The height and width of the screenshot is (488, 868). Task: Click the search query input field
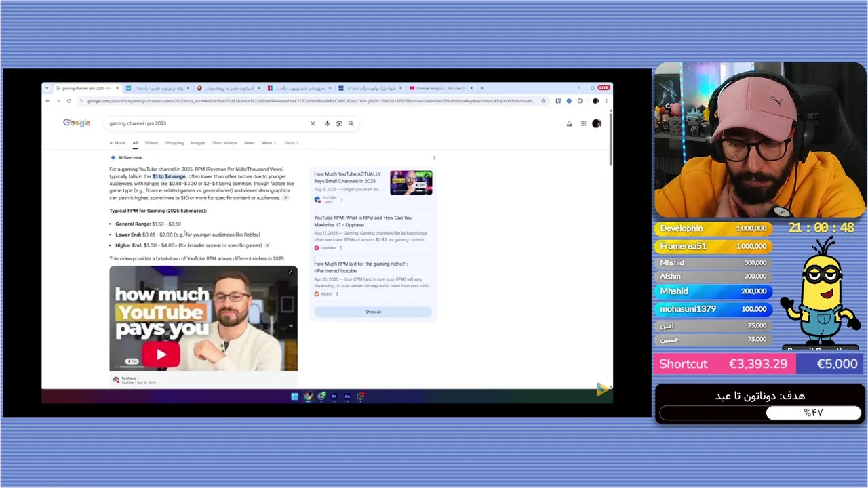pyautogui.click(x=207, y=123)
